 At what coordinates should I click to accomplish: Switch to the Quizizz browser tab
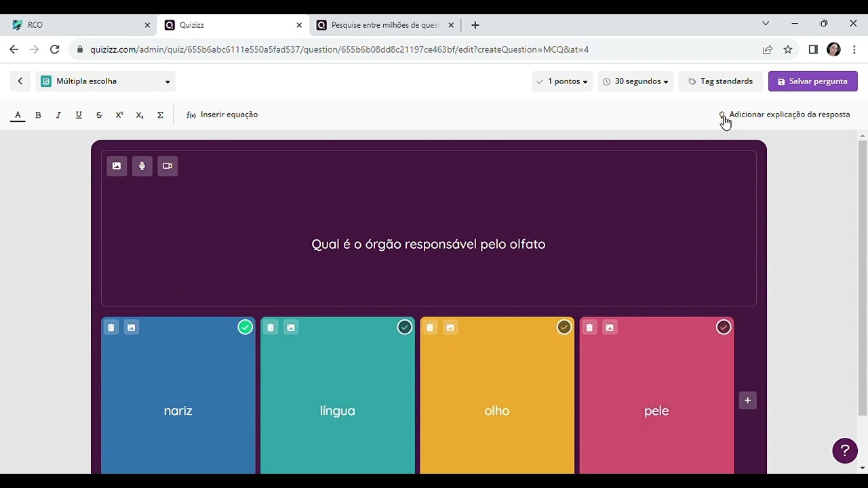pos(233,25)
